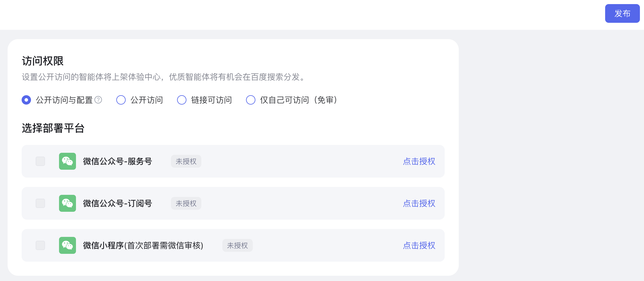Click 点击授权 for 微信小程序
This screenshot has width=644, height=281.
(419, 245)
